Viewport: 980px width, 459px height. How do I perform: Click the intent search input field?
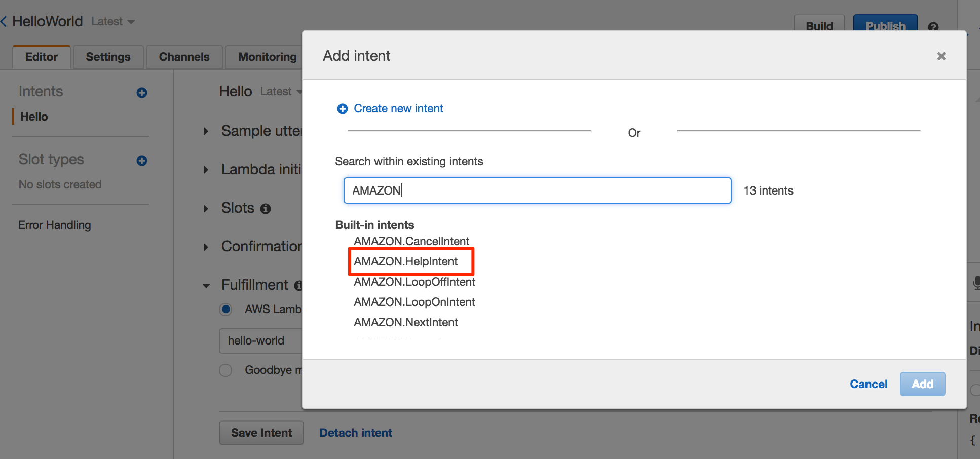tap(537, 190)
